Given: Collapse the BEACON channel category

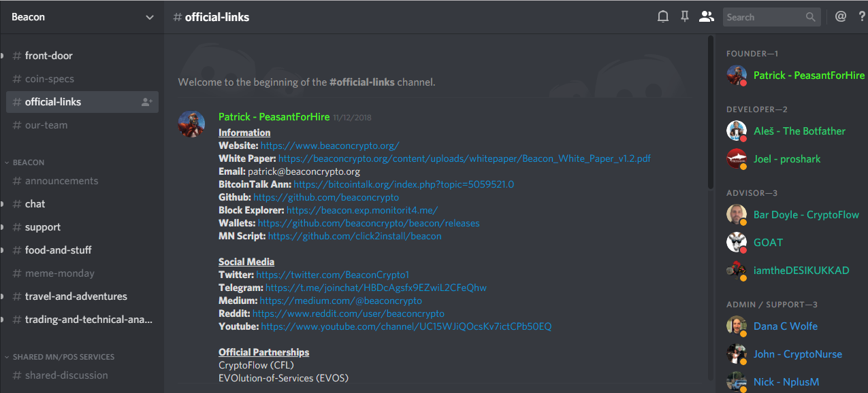Looking at the screenshot, I should [28, 163].
